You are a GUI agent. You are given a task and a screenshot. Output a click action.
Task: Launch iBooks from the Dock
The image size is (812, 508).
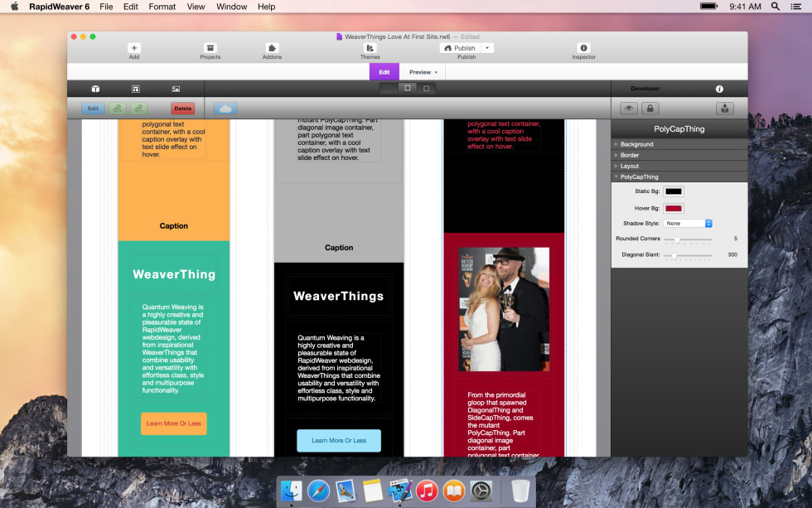454,491
